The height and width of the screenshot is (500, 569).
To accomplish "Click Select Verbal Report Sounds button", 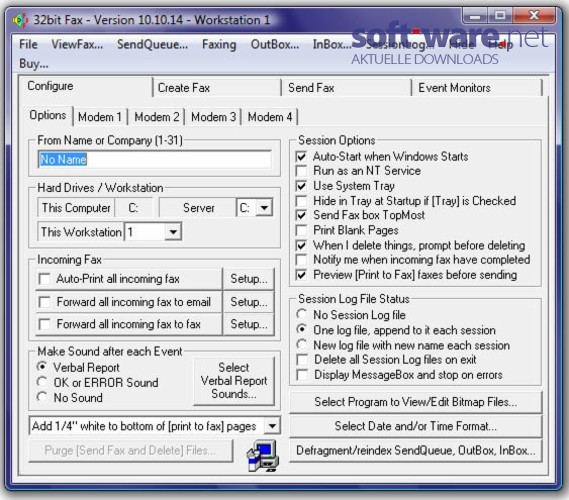I will click(x=234, y=381).
